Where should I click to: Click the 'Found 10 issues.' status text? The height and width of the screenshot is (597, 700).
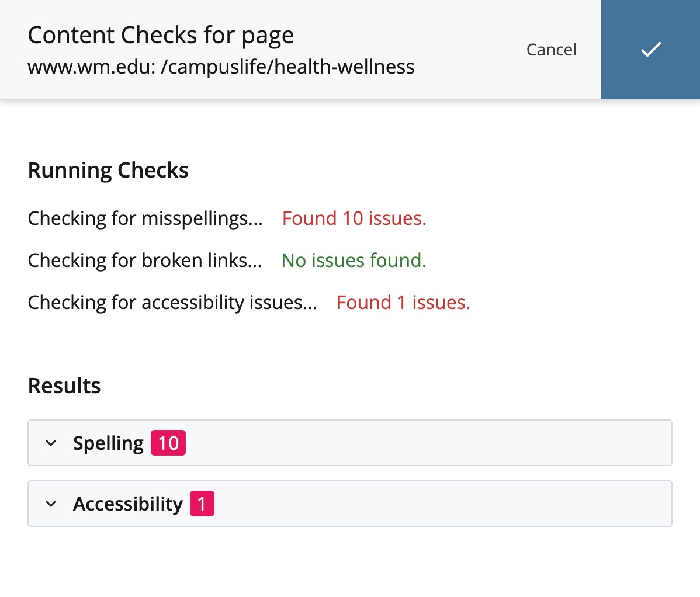pos(354,218)
